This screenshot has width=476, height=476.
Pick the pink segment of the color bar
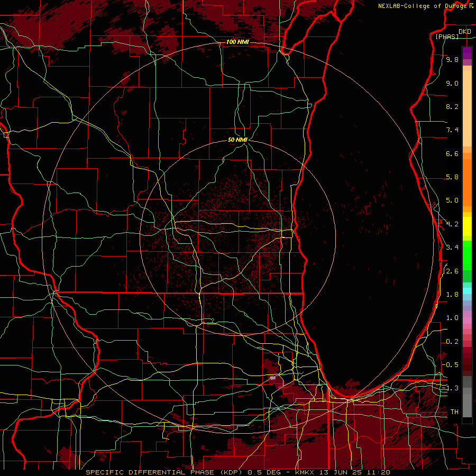[467, 321]
